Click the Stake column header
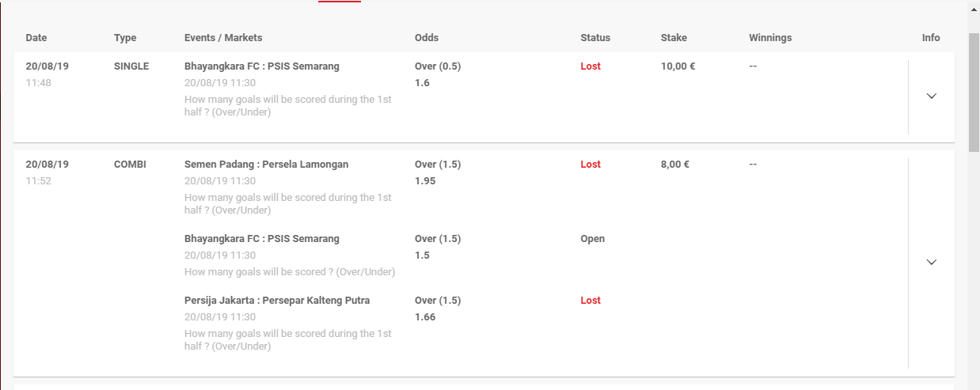The height and width of the screenshot is (390, 980). [x=674, y=38]
